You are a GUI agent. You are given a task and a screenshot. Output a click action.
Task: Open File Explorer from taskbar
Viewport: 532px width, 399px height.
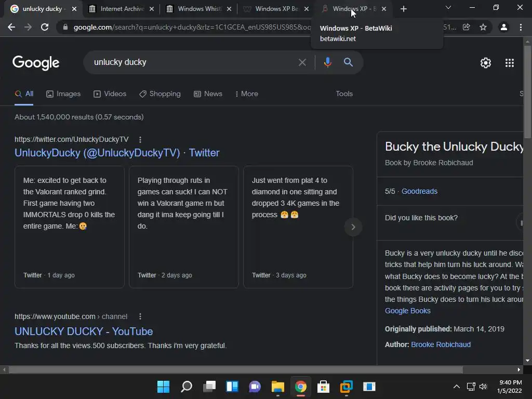pyautogui.click(x=277, y=387)
